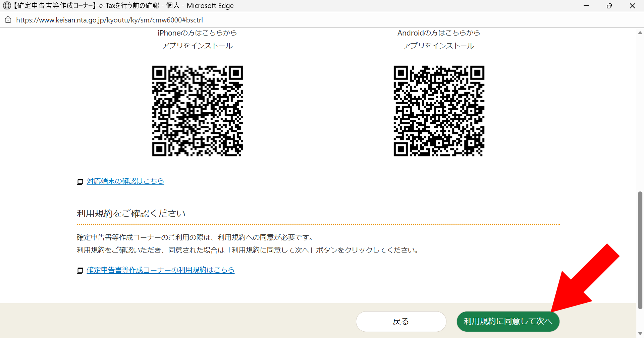The image size is (644, 338).
Task: Click the 利用規約をご確認ください heading
Action: (131, 213)
